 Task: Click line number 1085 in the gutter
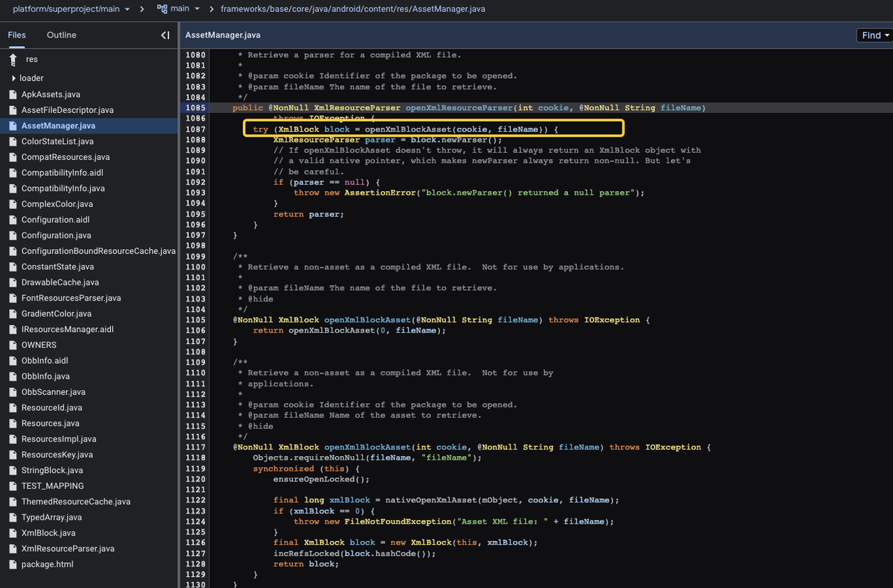[195, 108]
